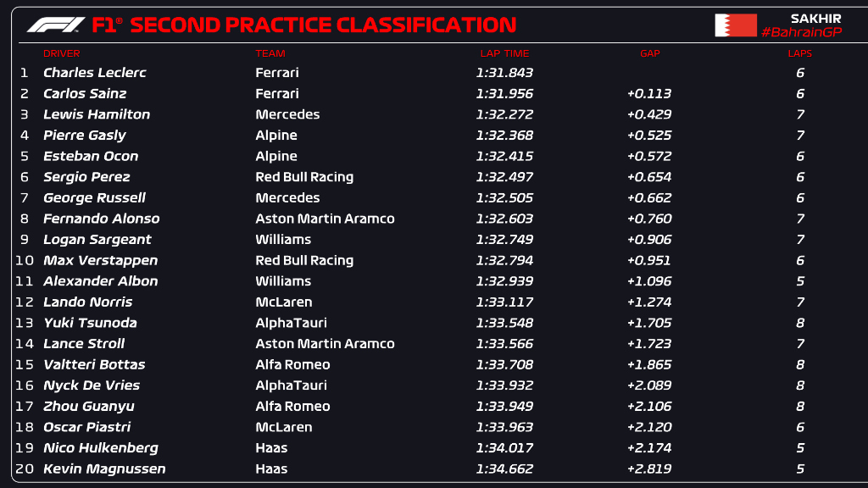Click the Bahrain flag icon
Image resolution: width=868 pixels, height=488 pixels.
[736, 25]
